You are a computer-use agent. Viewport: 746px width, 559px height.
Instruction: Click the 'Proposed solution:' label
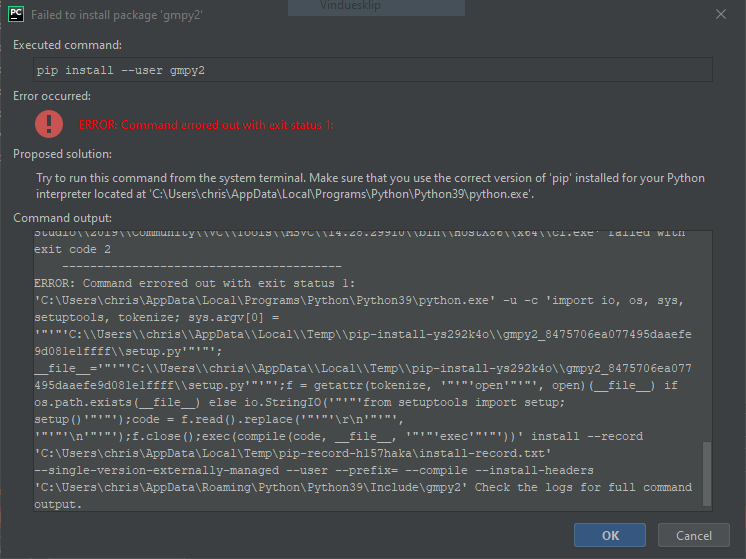tap(62, 154)
